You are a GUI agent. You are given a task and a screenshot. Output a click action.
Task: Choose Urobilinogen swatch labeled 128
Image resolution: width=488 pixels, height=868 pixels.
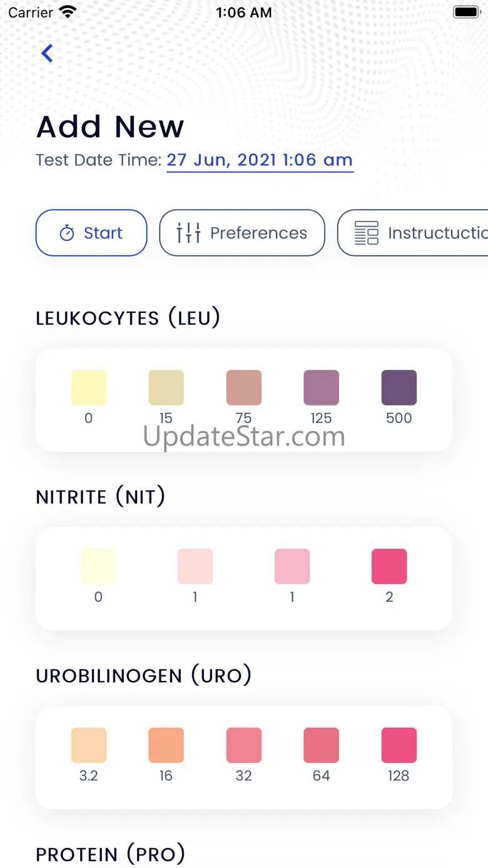399,745
